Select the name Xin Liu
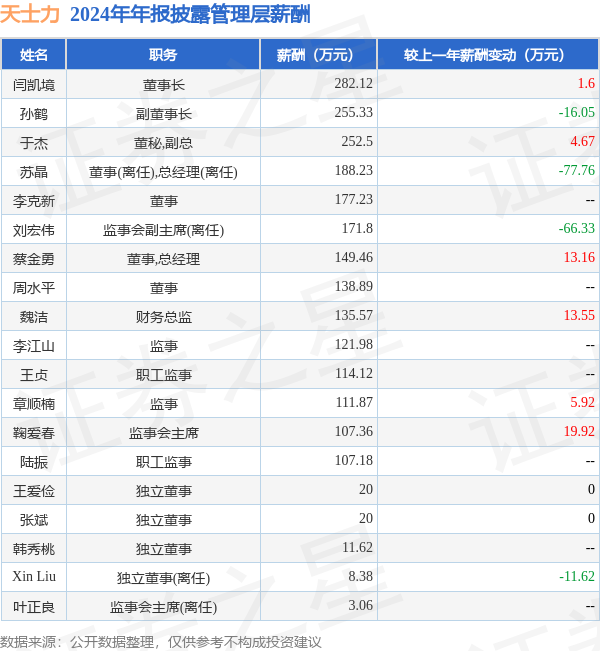Viewport: 600px width, 651px height. 34,576
